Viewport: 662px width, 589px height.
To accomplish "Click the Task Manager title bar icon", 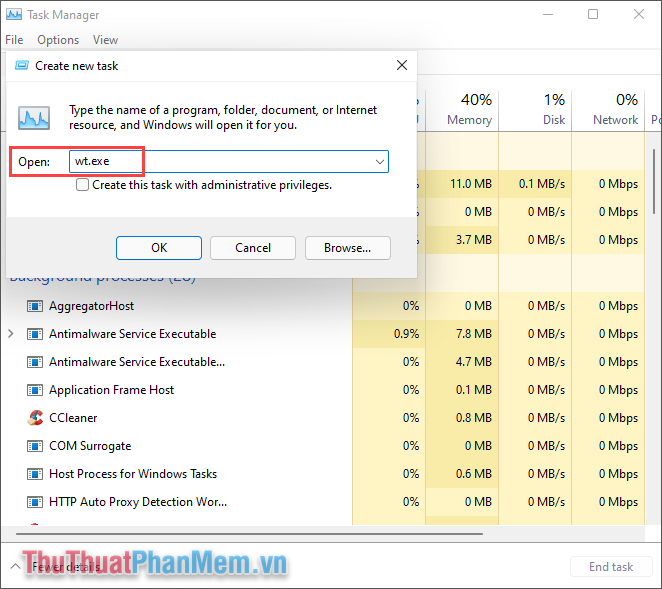I will (x=14, y=14).
